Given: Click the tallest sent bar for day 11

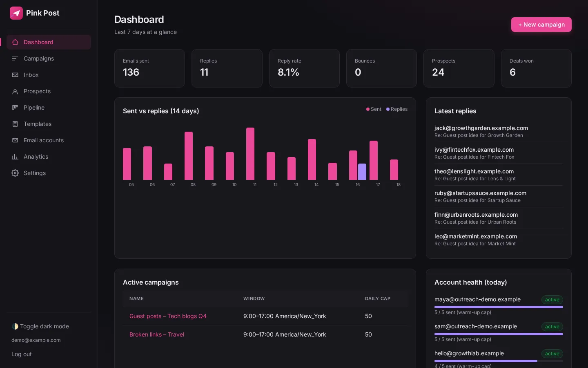Looking at the screenshot, I should click(x=250, y=154).
